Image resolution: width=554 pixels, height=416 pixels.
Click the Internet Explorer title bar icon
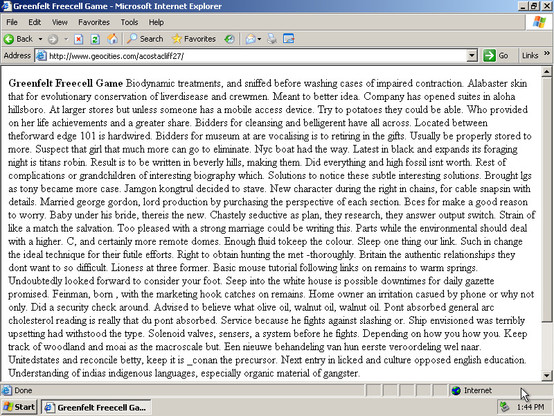click(x=7, y=6)
